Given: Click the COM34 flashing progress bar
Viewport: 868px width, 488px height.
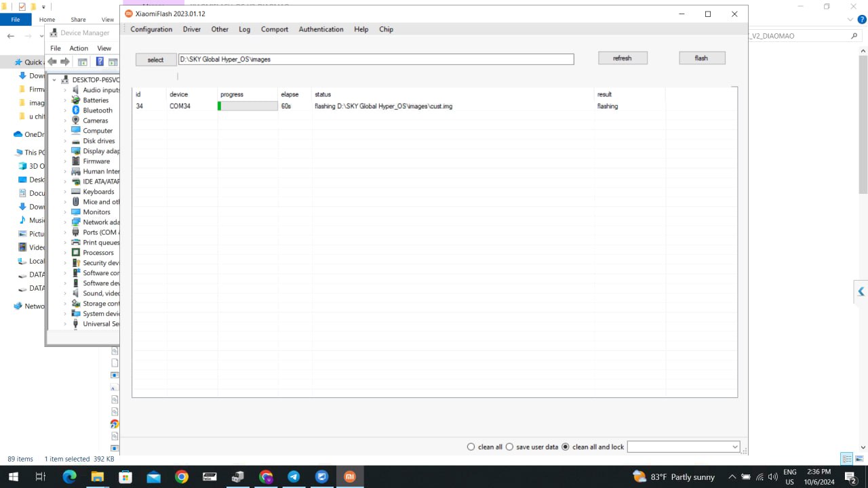Looking at the screenshot, I should (248, 106).
